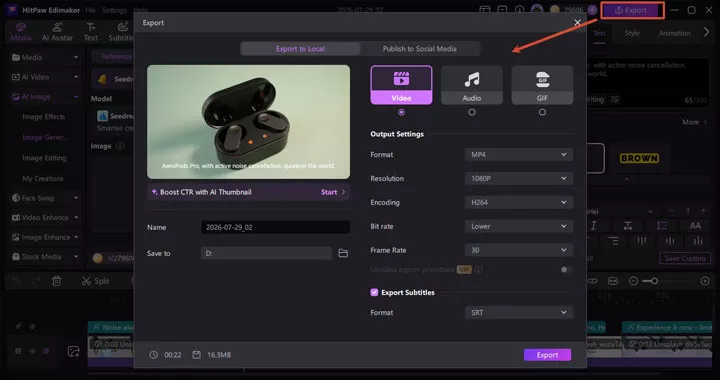Uncheck the Export Subtitles checkbox
Viewport: 720px width, 380px height.
[374, 292]
